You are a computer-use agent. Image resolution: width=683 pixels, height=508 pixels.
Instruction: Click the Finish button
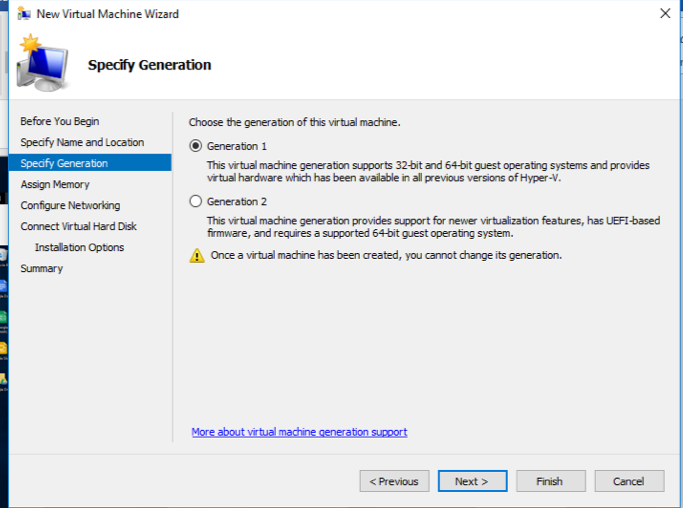tap(551, 481)
